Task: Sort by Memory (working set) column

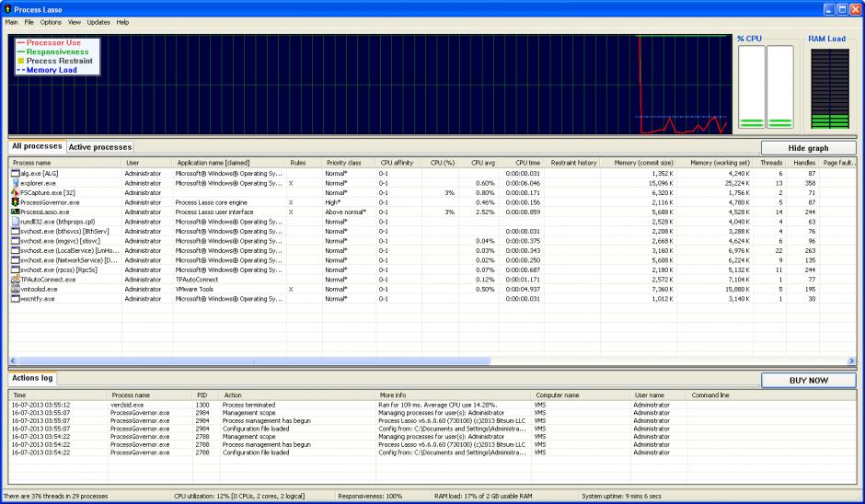Action: click(716, 163)
